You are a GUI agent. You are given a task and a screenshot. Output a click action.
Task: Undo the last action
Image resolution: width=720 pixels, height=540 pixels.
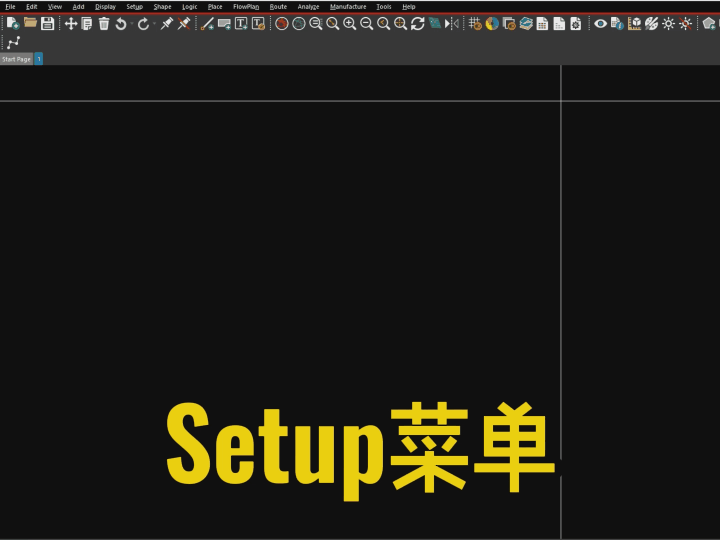tap(120, 23)
